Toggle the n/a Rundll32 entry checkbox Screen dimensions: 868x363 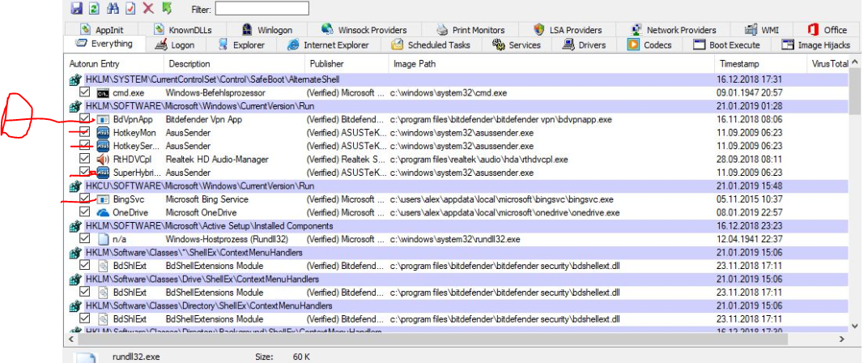[x=85, y=238]
